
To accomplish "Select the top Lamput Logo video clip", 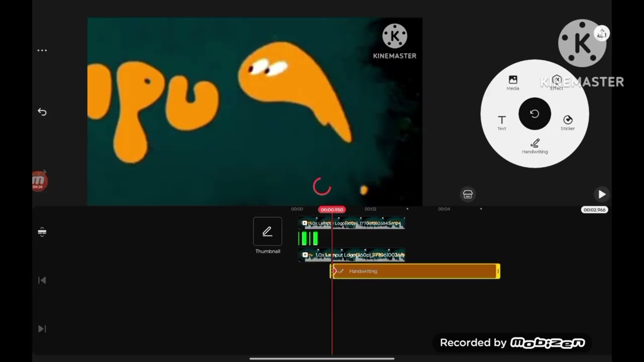I will coord(352,223).
